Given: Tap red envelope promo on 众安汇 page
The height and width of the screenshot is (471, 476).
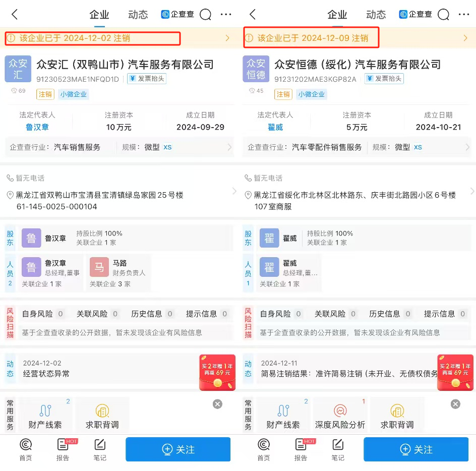Looking at the screenshot, I should tap(217, 372).
